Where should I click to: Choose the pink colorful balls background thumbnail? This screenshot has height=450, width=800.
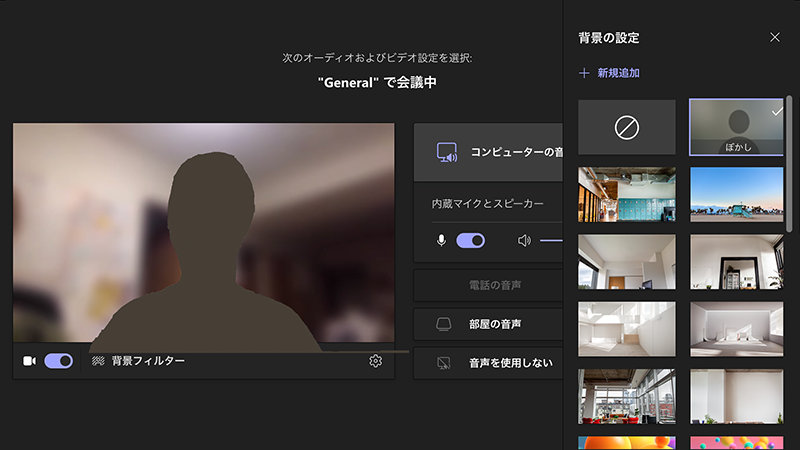pos(736,443)
